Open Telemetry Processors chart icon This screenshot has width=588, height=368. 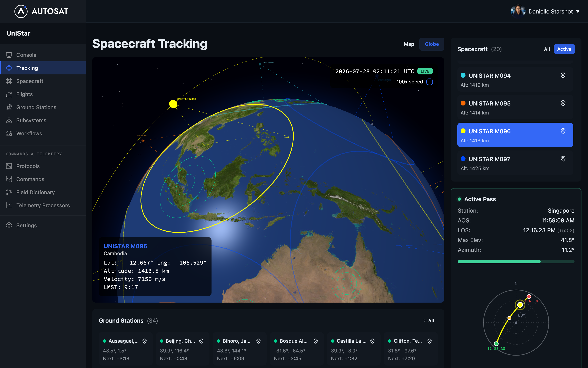pyautogui.click(x=9, y=205)
